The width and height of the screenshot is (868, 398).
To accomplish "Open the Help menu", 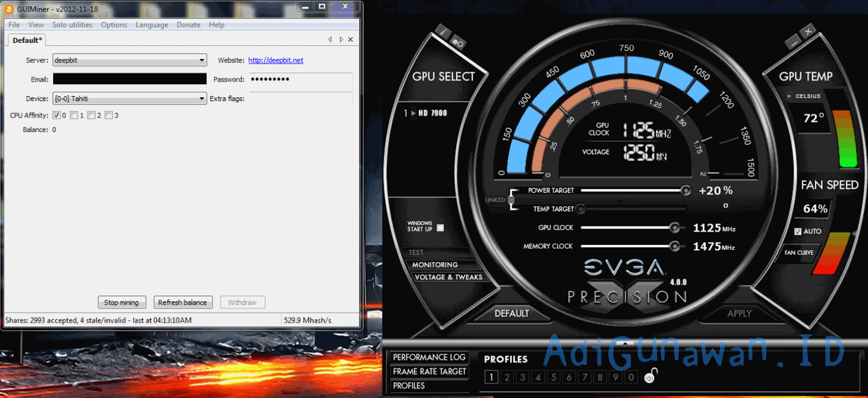I will tap(216, 25).
